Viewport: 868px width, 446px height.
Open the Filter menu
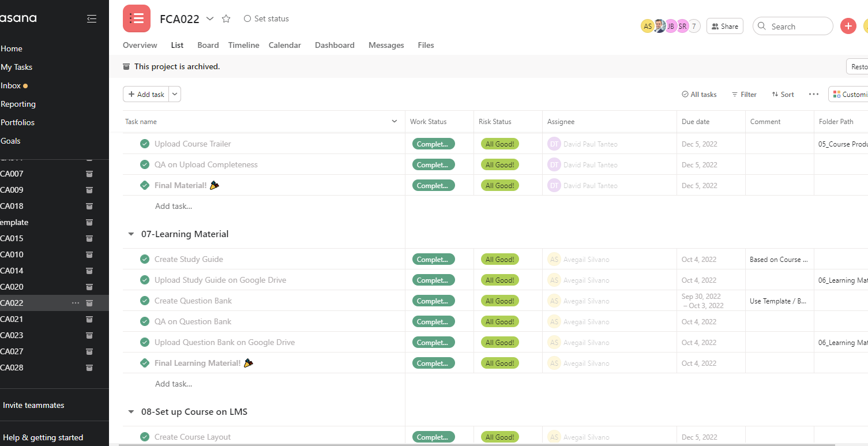coord(744,95)
